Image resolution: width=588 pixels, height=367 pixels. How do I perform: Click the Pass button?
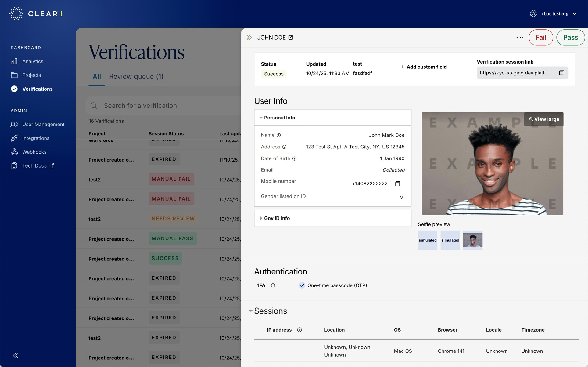[x=570, y=37]
